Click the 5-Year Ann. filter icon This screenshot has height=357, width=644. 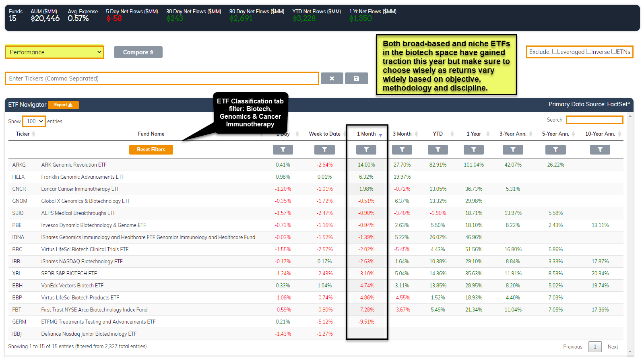(x=555, y=150)
